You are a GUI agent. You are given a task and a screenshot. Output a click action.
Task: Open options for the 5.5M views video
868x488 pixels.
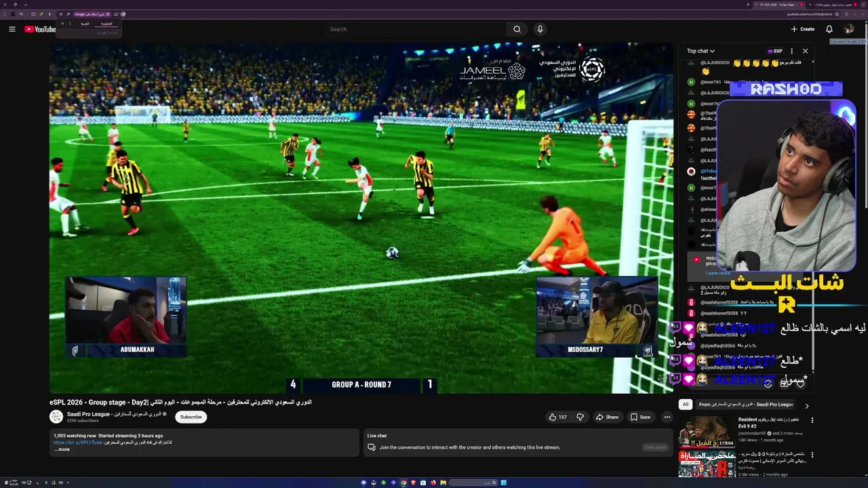click(x=812, y=454)
